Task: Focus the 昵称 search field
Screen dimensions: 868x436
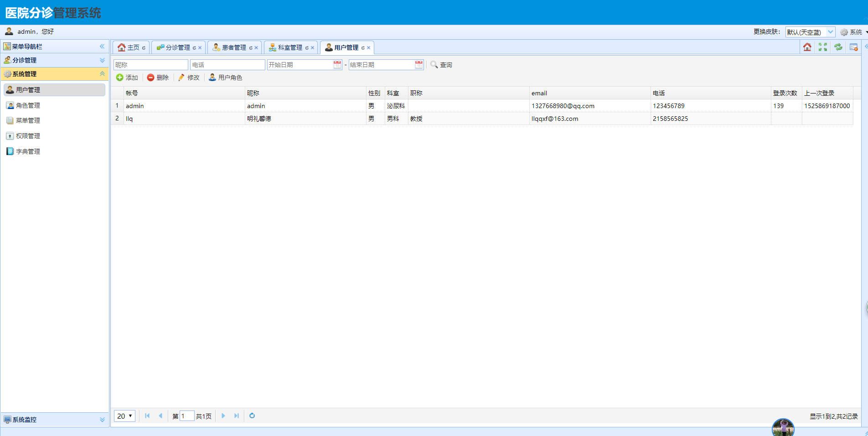Action: (x=150, y=65)
